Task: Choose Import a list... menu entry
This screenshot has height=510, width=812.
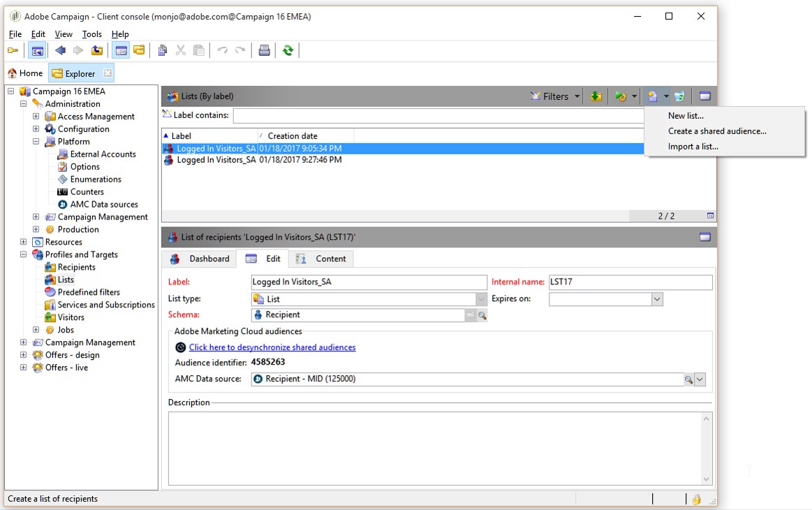Action: click(693, 147)
